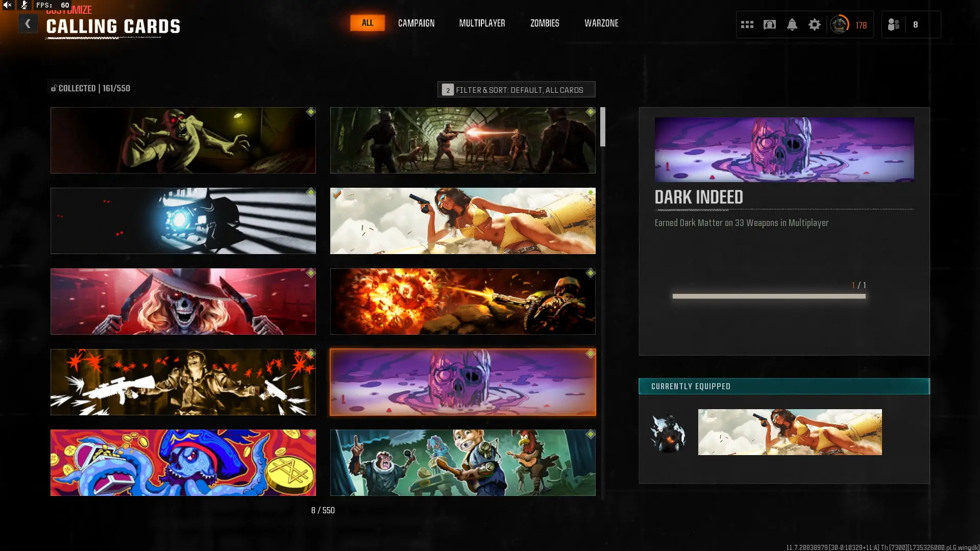Screen dimensions: 980x551
Task: Click the back arrow next to Calling Cards
Action: [x=28, y=23]
